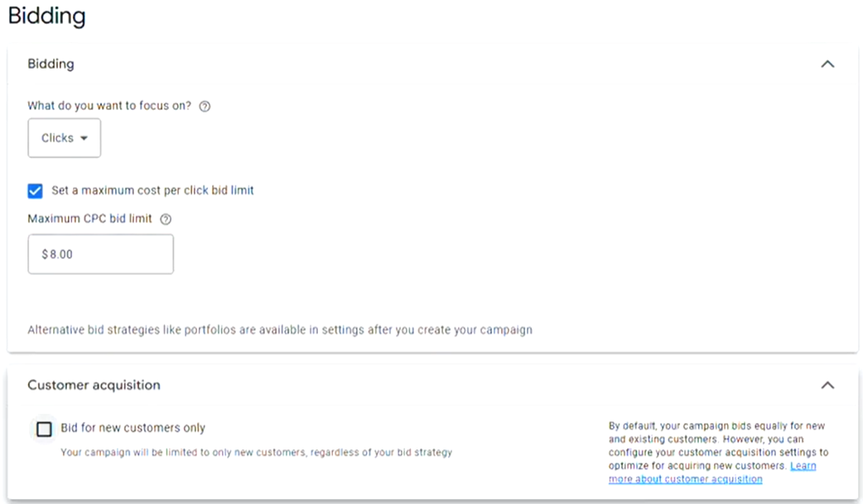Click the large Bidding page heading
The width and height of the screenshot is (863, 504).
[46, 16]
